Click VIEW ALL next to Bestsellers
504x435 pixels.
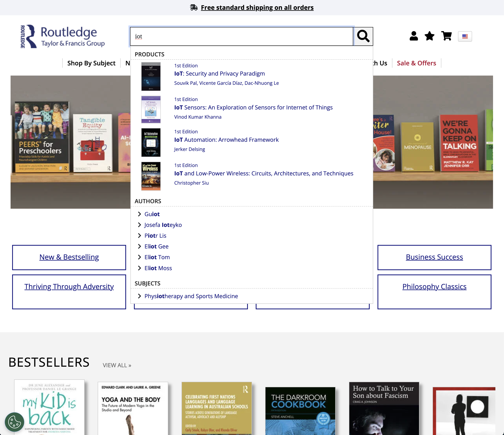tap(117, 365)
